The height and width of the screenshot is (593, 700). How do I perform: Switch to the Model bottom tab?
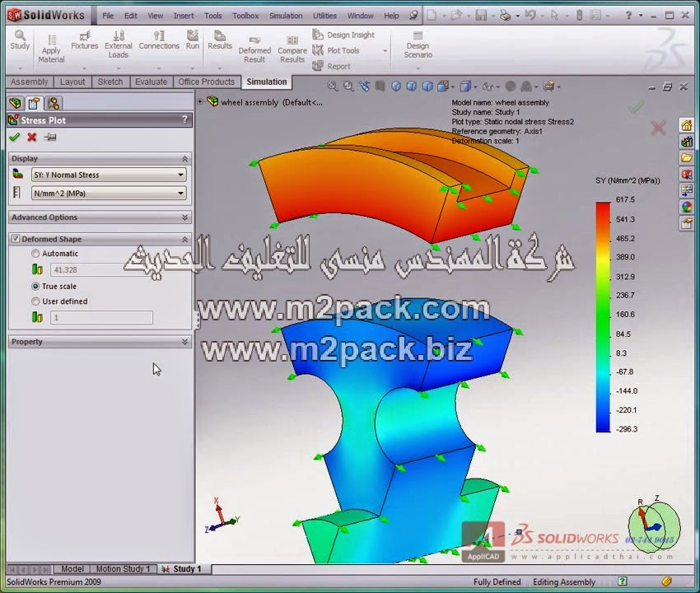coord(72,569)
